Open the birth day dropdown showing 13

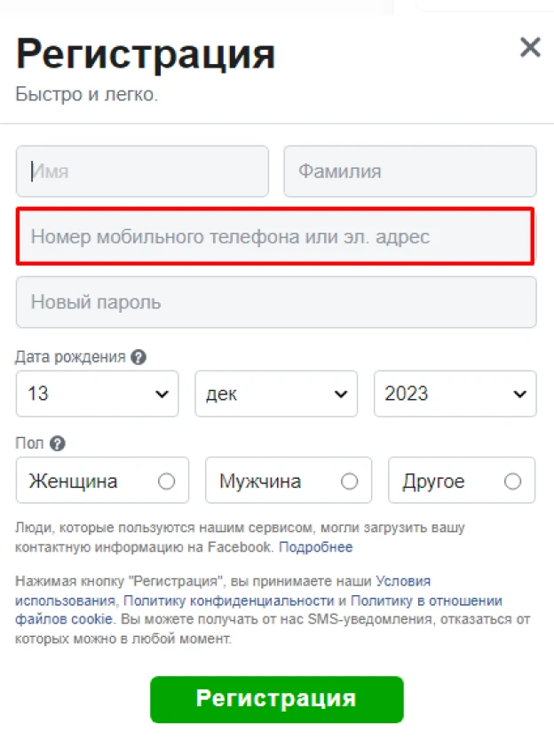pyautogui.click(x=98, y=394)
